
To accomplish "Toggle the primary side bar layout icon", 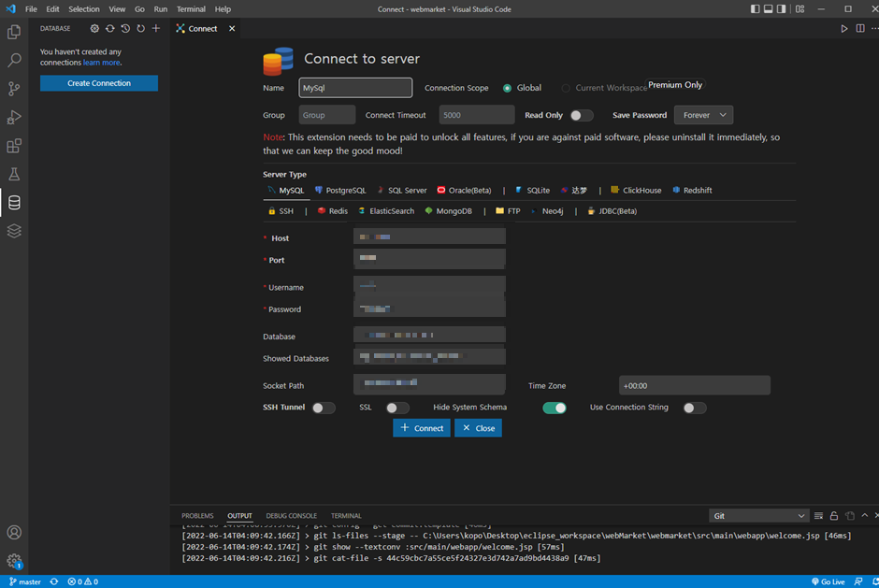I will pos(756,9).
